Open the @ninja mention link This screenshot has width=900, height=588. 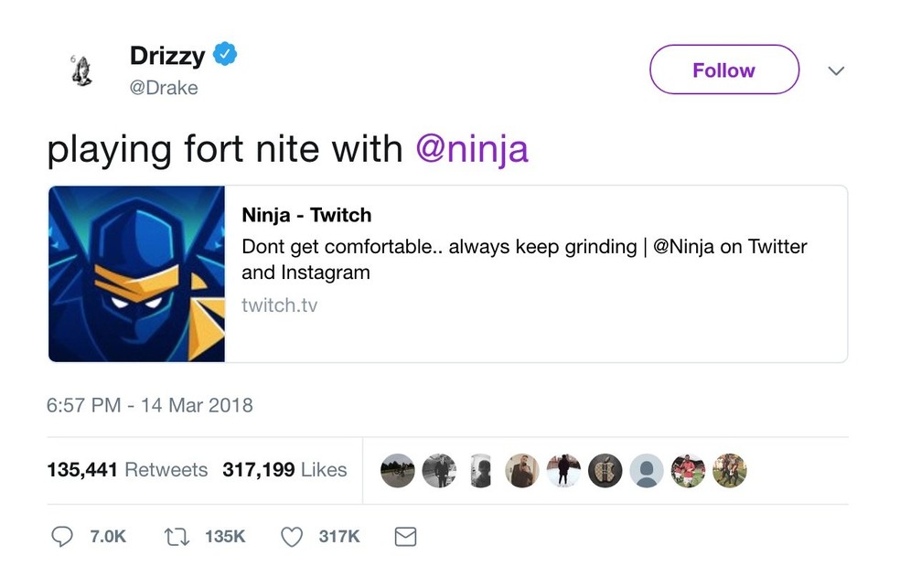tap(472, 148)
